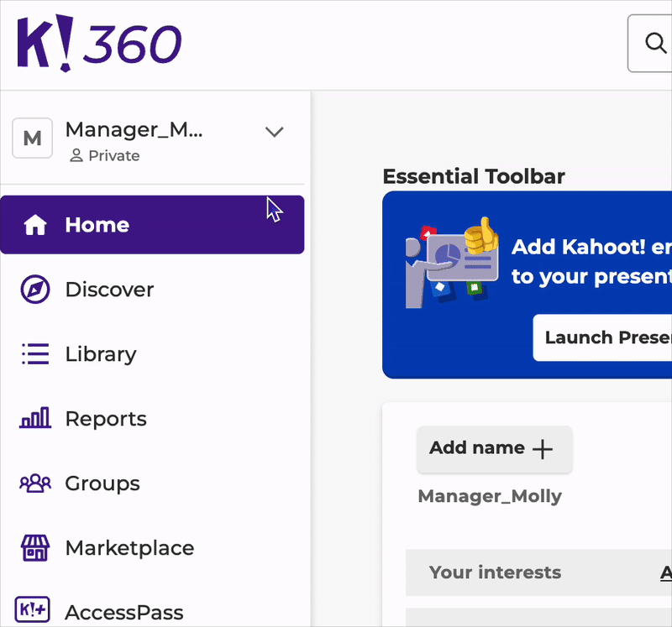Click the K!360 logo
Image resolution: width=672 pixels, height=627 pixels.
(x=98, y=44)
